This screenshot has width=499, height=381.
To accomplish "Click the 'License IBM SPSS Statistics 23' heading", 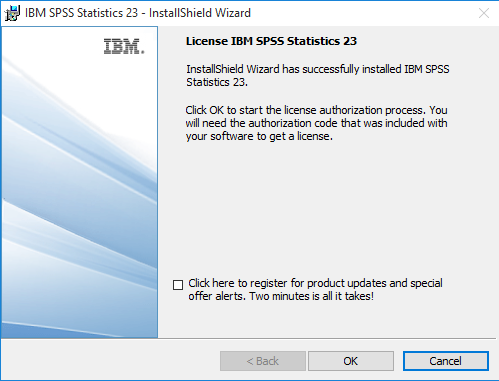I will coord(271,41).
